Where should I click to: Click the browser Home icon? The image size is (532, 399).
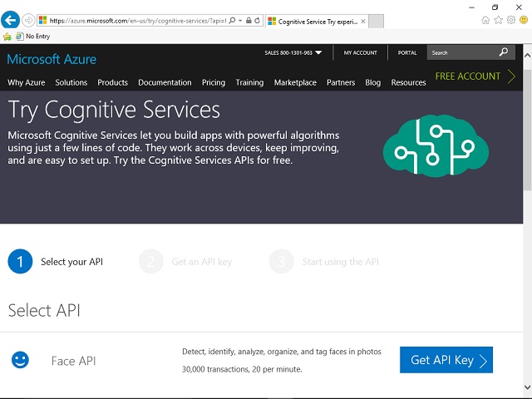coord(485,20)
